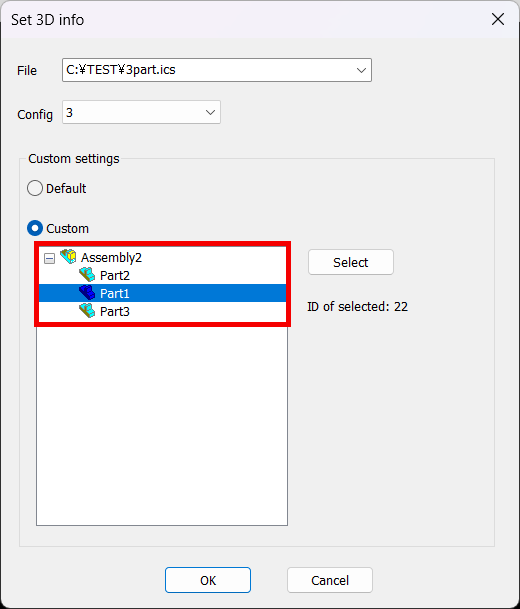Click the Config value field showing 3

click(132, 112)
